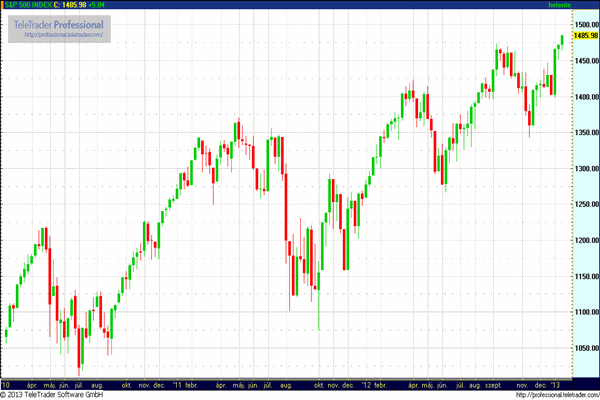Click the 1200.00 price axis label
The image size is (600, 400).
coord(585,240)
